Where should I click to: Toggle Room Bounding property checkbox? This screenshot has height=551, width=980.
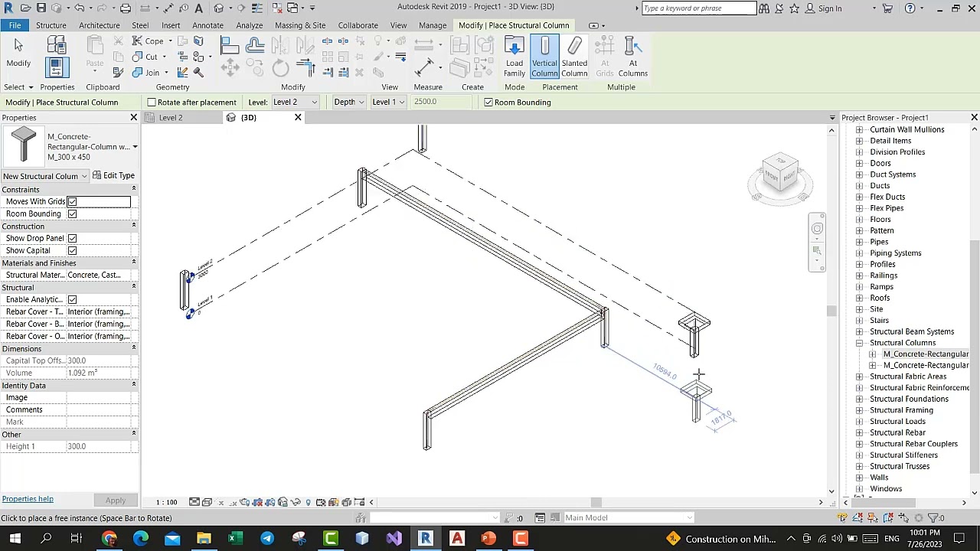pyautogui.click(x=72, y=214)
